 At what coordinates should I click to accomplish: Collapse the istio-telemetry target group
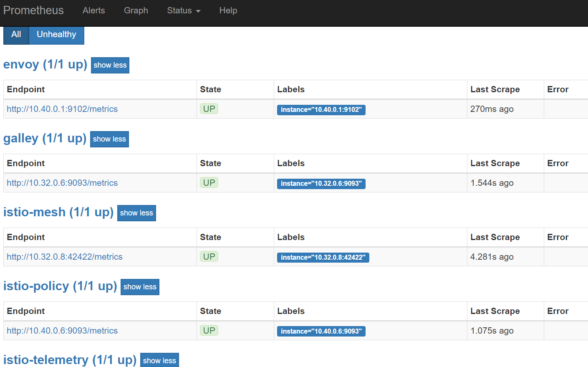159,360
